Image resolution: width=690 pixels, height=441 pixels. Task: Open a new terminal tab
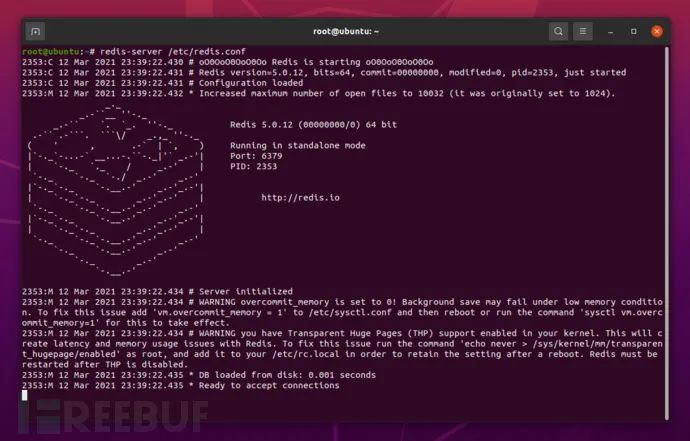pyautogui.click(x=35, y=32)
